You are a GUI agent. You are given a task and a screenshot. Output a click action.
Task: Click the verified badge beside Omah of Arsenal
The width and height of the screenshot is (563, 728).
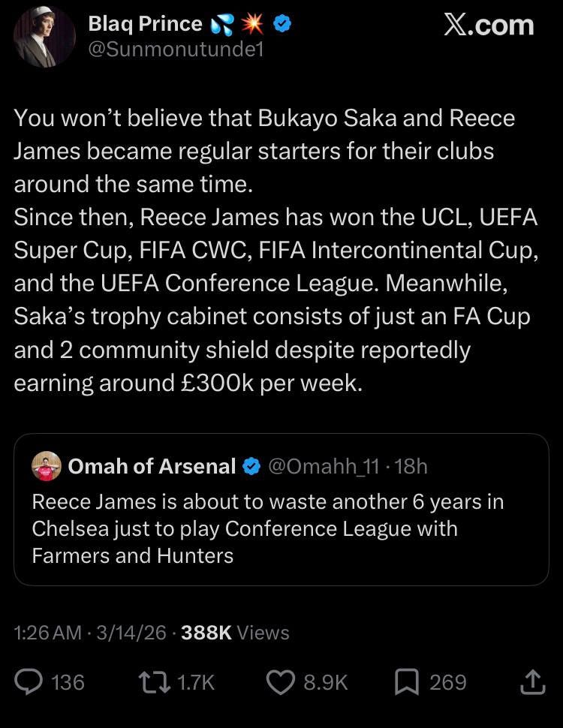pos(251,466)
